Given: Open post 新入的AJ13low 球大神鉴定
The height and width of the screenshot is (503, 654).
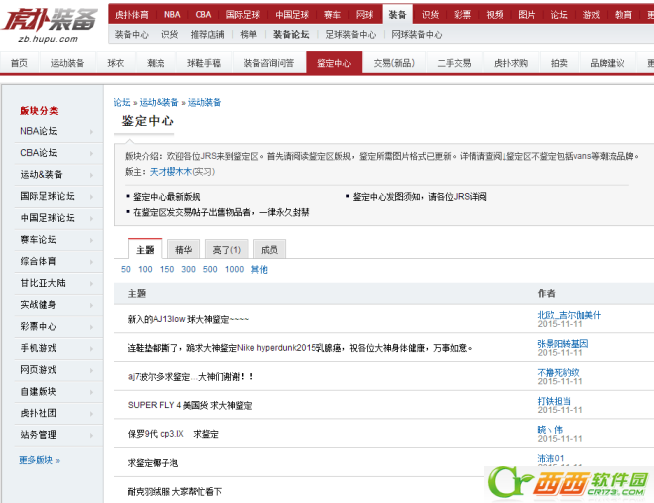Looking at the screenshot, I should 188,320.
